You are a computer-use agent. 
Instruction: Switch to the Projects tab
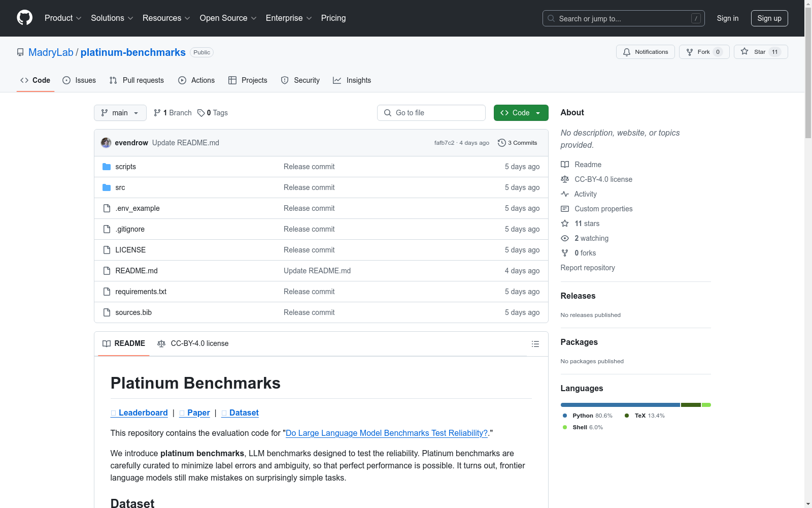pyautogui.click(x=248, y=80)
